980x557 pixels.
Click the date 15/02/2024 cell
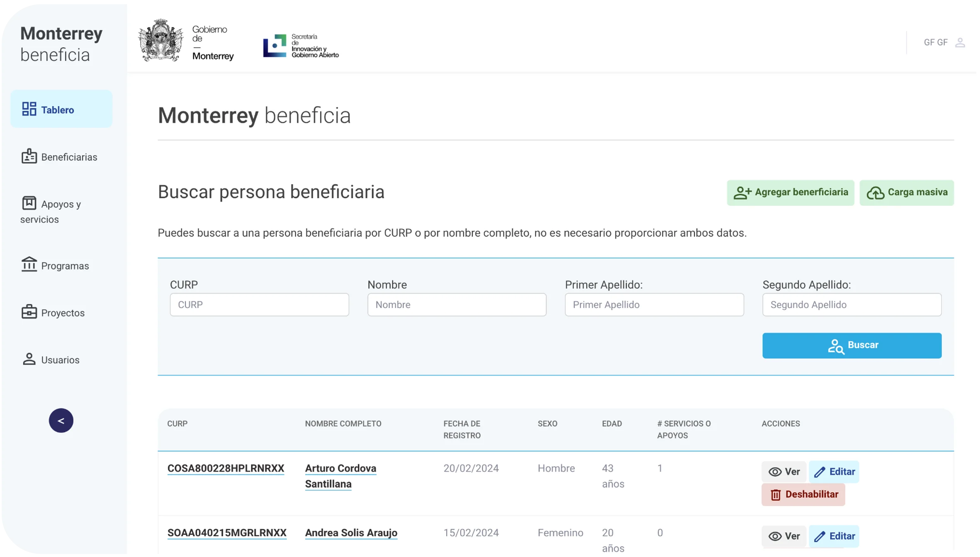(471, 533)
